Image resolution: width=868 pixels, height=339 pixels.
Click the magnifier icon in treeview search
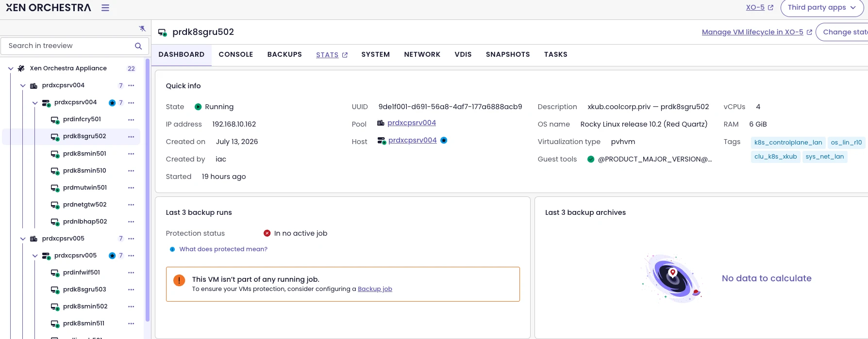[x=138, y=46]
